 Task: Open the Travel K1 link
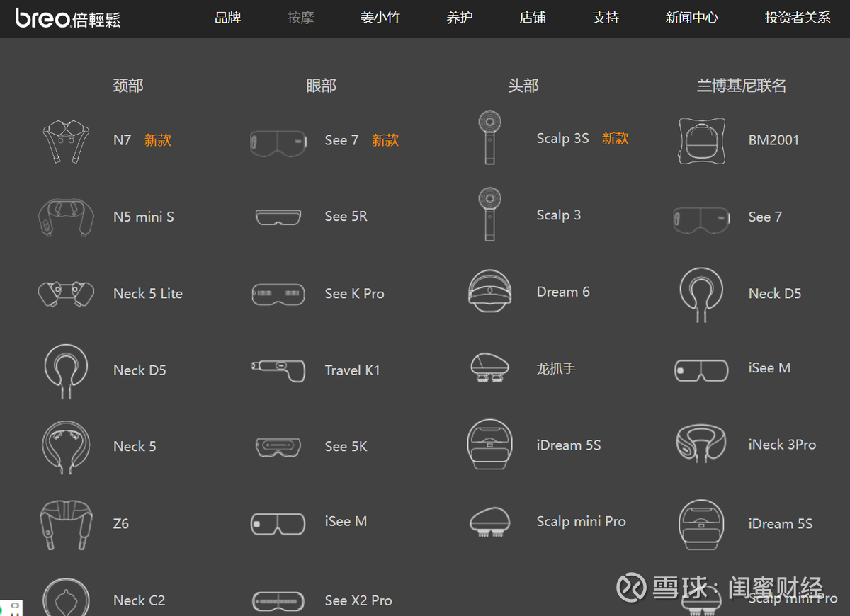(x=353, y=370)
